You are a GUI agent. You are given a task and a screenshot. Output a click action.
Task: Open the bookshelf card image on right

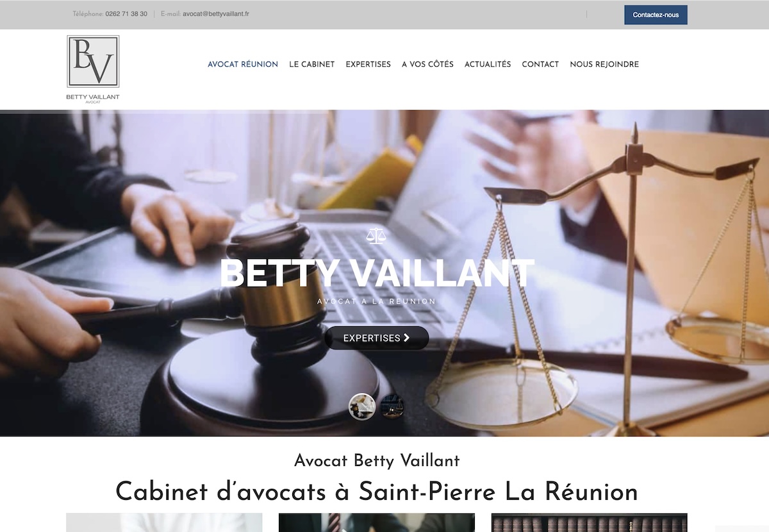[590, 522]
